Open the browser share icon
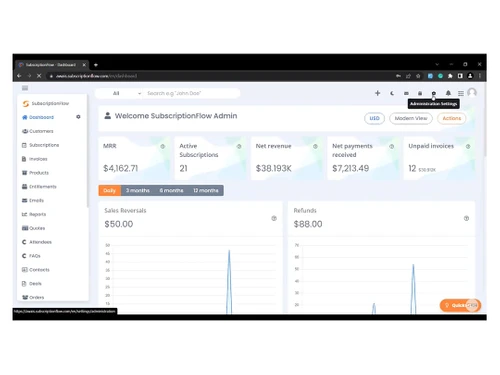This screenshot has height=375, width=500. coord(408,76)
